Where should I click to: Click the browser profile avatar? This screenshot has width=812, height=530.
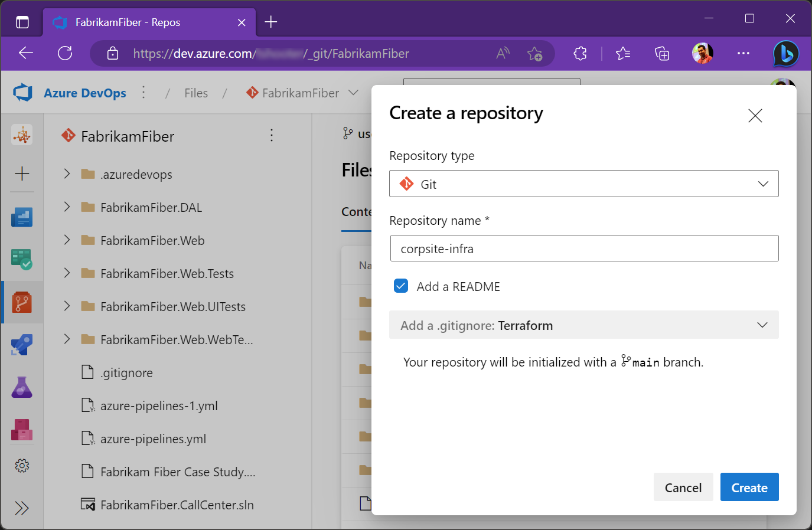point(703,53)
